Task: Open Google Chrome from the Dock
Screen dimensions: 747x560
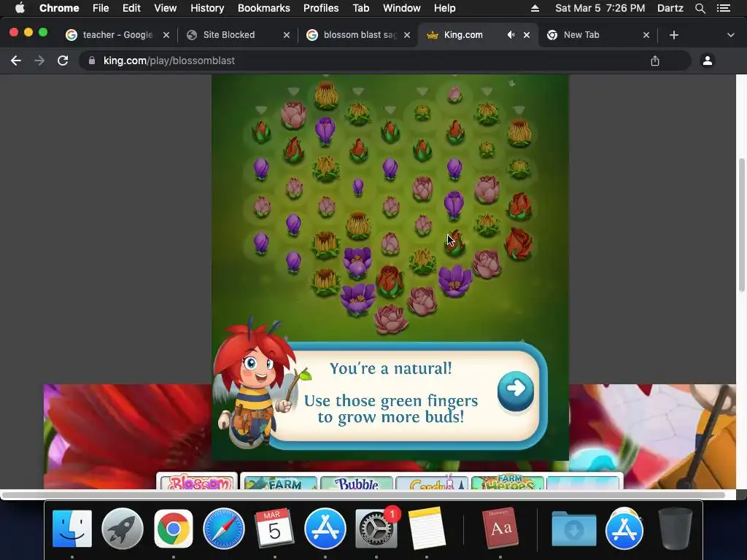Action: pyautogui.click(x=174, y=529)
